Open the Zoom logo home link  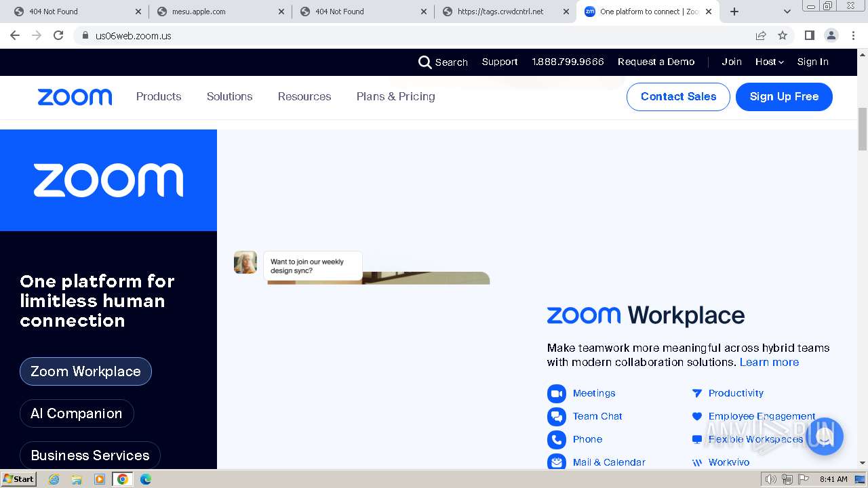click(75, 97)
